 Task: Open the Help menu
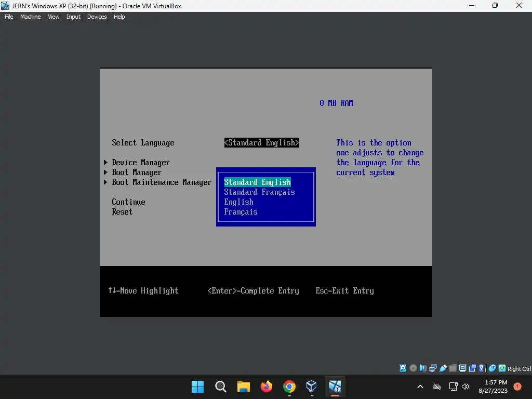tap(119, 17)
